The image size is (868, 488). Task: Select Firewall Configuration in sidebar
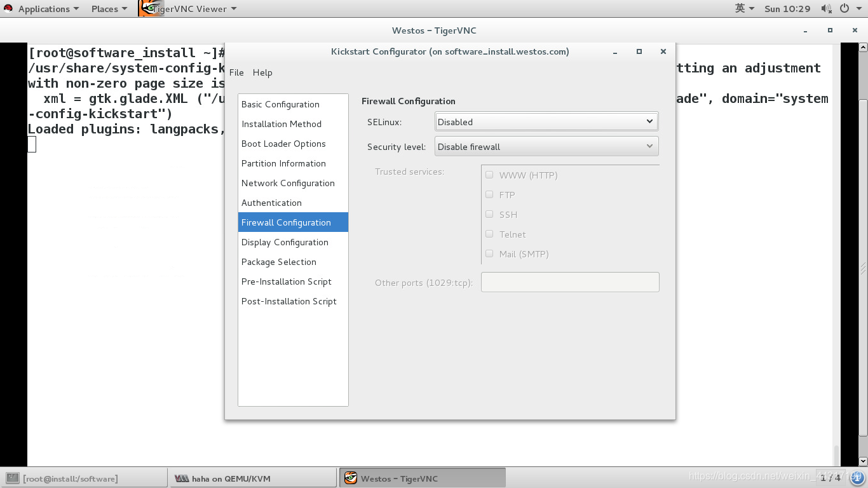pos(293,222)
